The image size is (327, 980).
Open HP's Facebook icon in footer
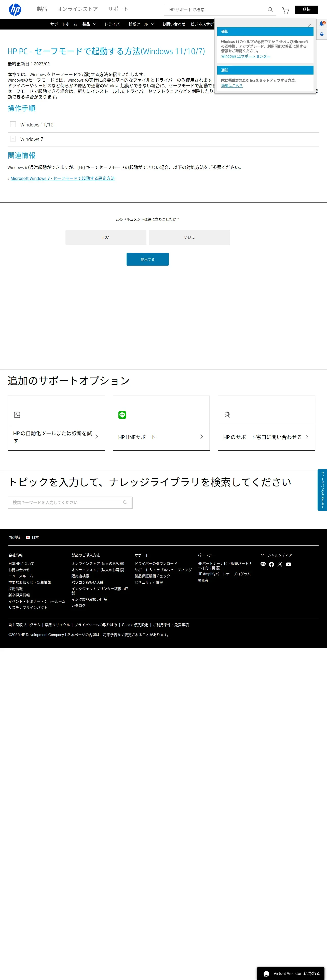point(271,564)
